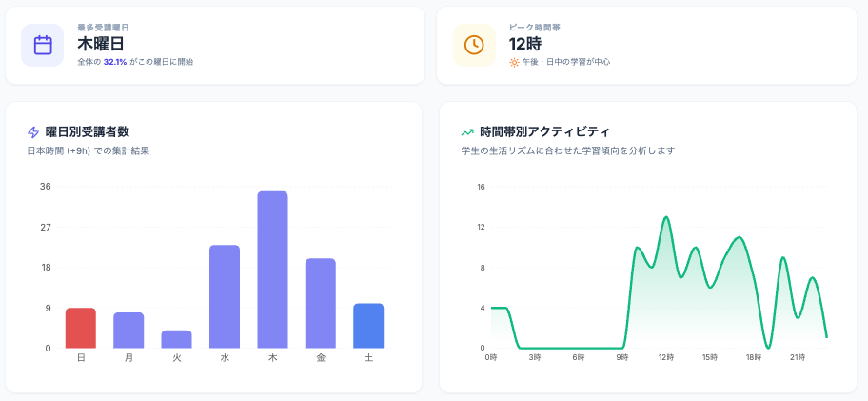Click the shortest bar for 火
Viewport: 868px width, 401px height.
pyautogui.click(x=176, y=339)
